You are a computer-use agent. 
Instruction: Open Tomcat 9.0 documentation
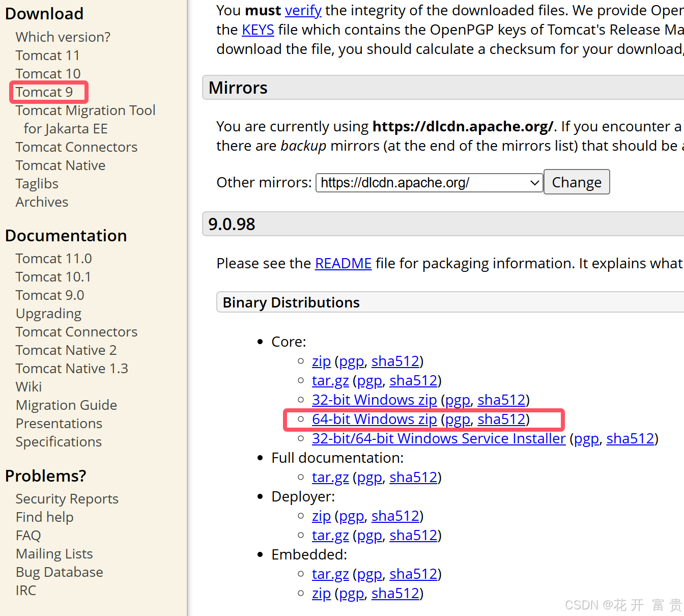50,295
